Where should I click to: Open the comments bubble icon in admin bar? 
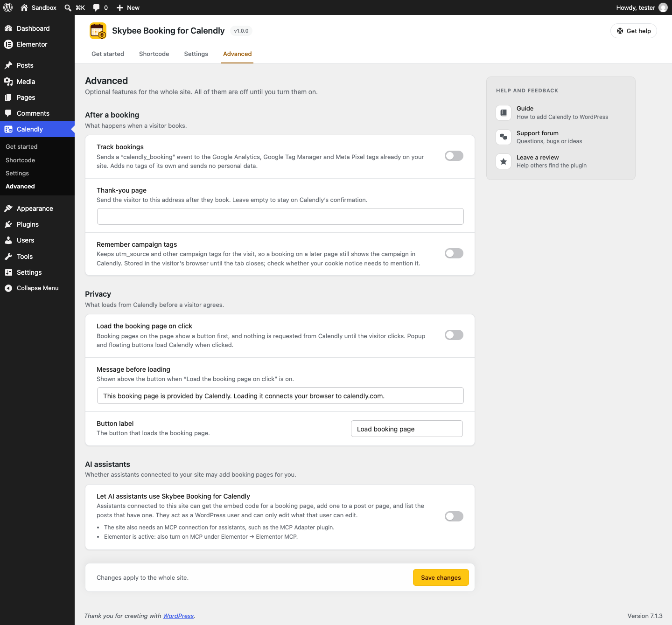(96, 7)
